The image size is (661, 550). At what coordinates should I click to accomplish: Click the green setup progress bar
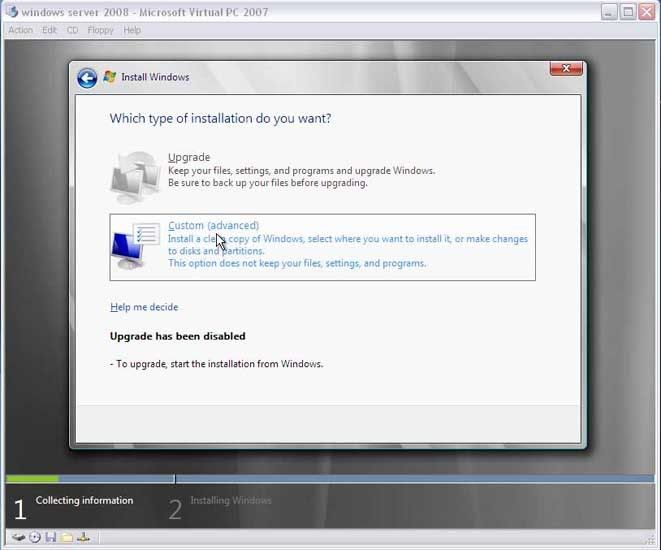click(33, 479)
